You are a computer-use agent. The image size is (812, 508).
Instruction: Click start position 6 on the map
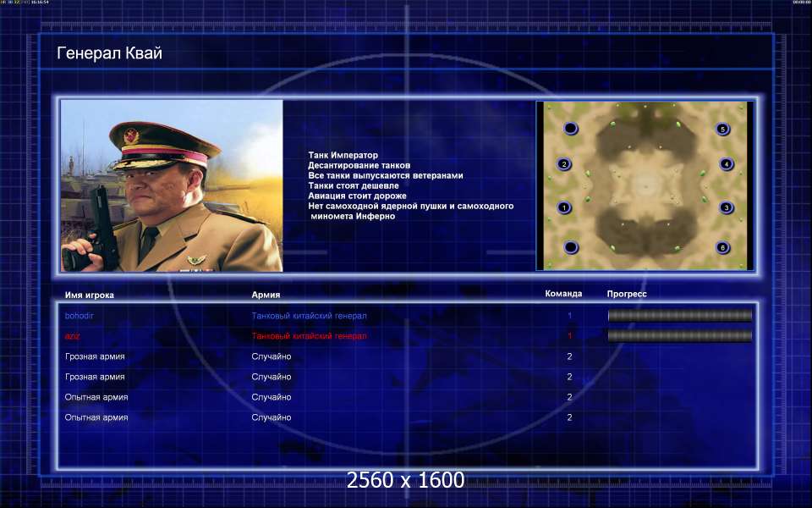coord(723,248)
